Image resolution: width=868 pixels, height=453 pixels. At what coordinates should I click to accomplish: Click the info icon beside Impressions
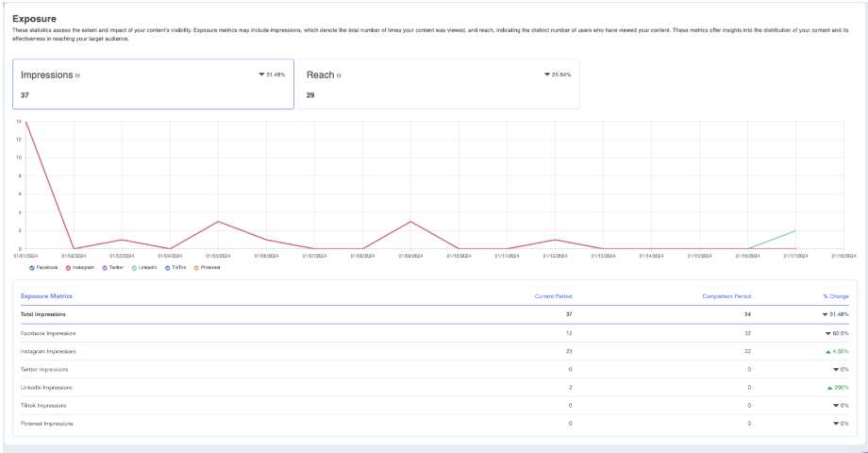(x=77, y=75)
